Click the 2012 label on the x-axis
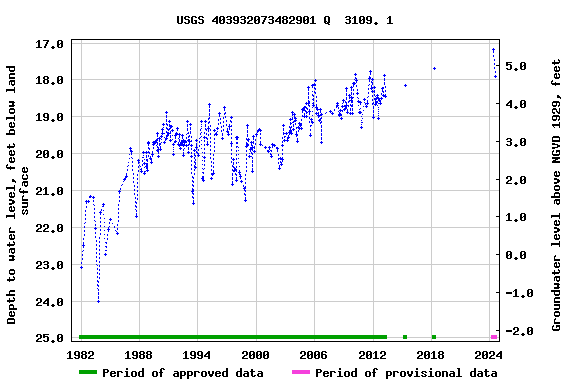Image resolution: width=576 pixels, height=384 pixels. [372, 355]
